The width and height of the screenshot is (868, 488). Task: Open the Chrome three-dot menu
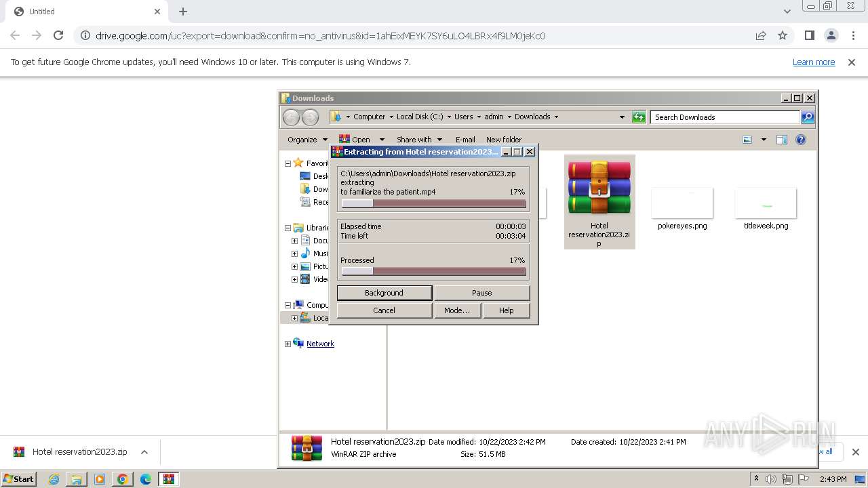click(853, 35)
